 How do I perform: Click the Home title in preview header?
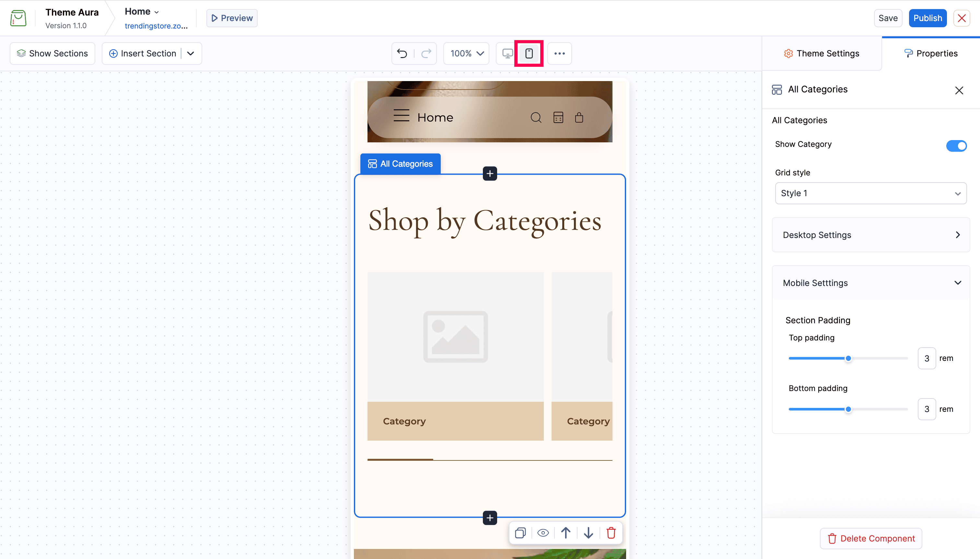[x=435, y=117]
